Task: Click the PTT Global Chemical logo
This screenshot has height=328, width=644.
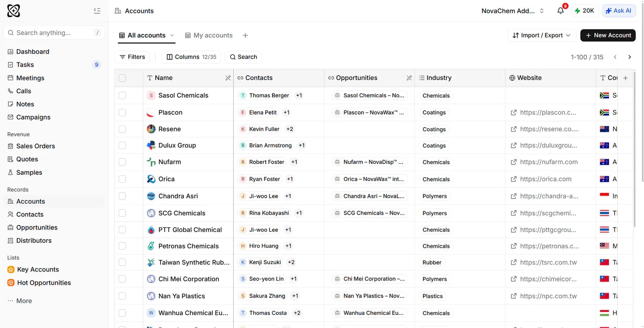Action: tap(151, 230)
